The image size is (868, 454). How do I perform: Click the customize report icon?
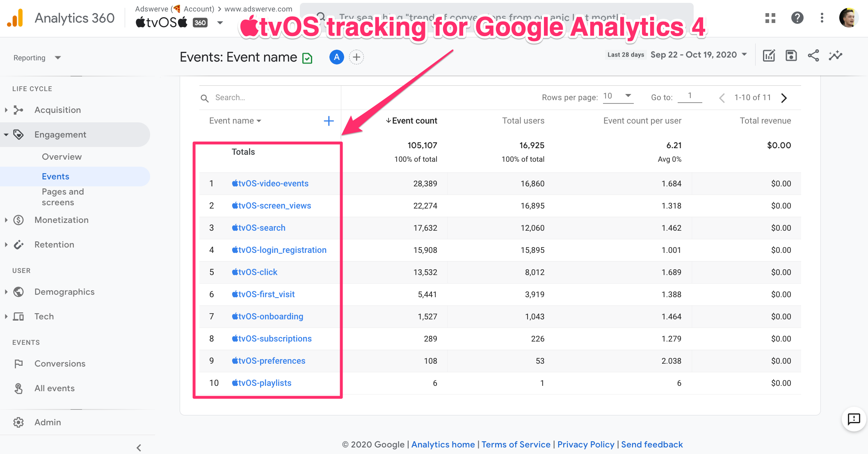coord(769,55)
